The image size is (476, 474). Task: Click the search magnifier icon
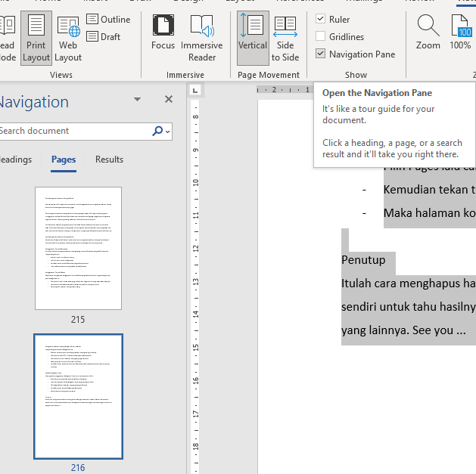(x=157, y=131)
